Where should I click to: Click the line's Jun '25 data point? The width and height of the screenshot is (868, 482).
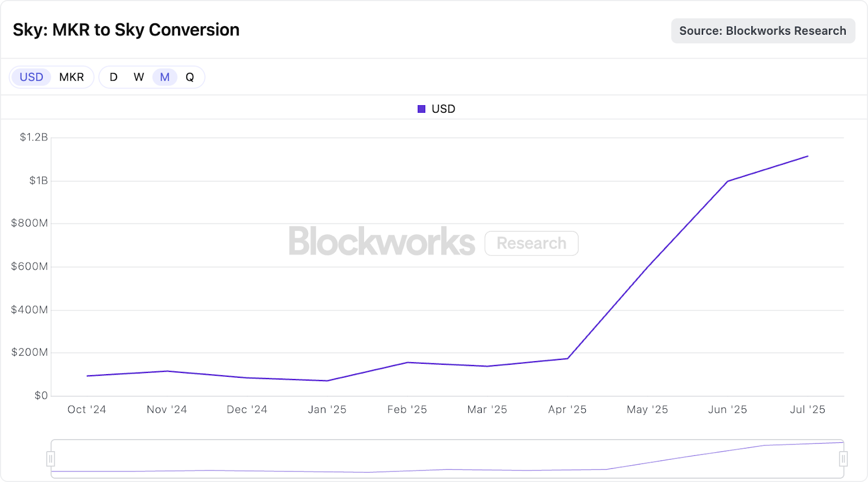727,181
